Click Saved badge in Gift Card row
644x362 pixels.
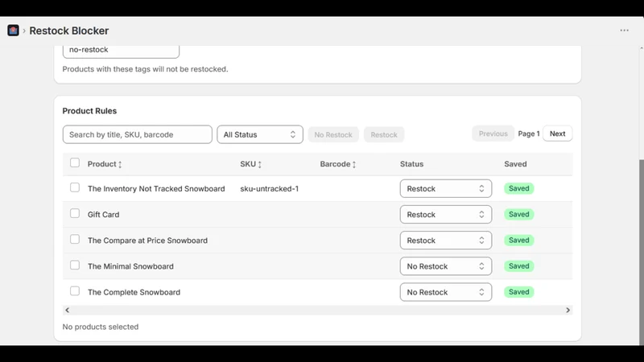[518, 214]
